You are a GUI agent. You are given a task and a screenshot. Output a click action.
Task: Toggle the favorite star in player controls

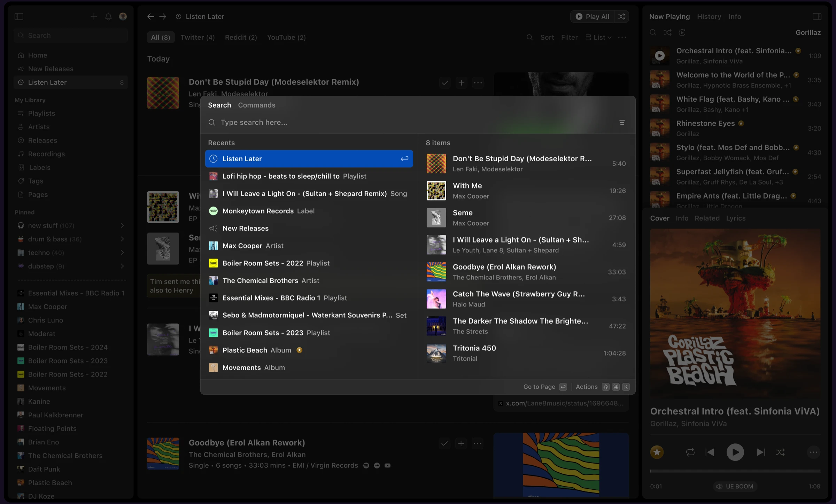(x=657, y=452)
